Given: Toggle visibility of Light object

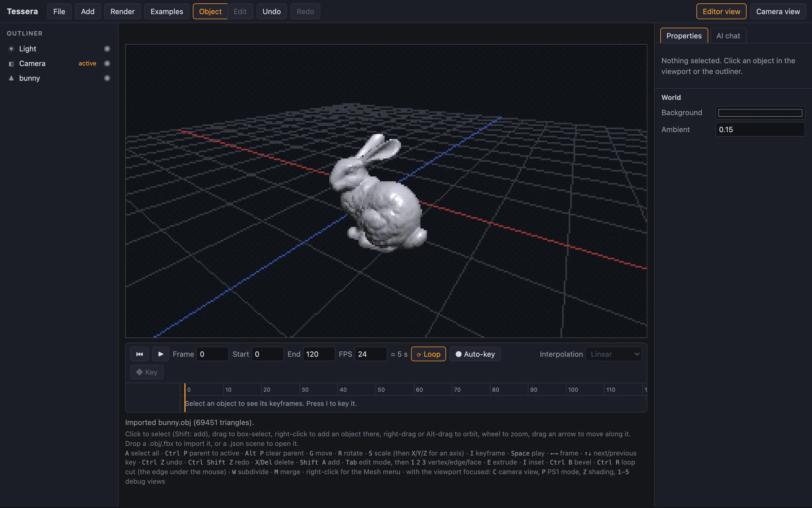Looking at the screenshot, I should tap(107, 49).
